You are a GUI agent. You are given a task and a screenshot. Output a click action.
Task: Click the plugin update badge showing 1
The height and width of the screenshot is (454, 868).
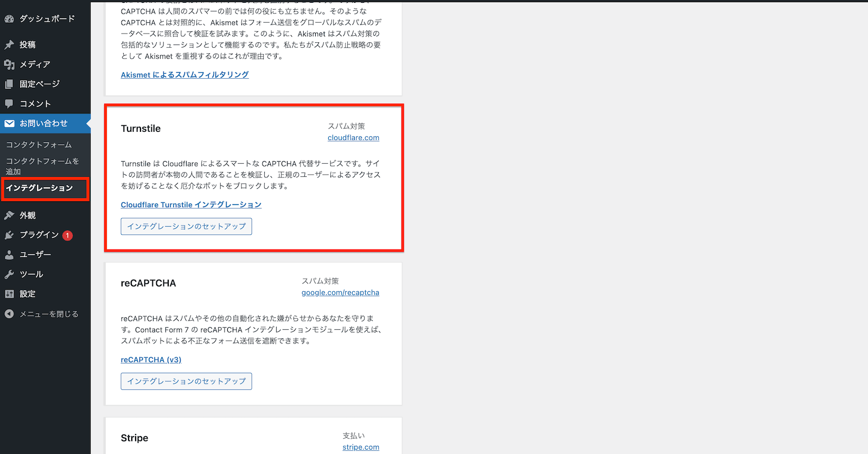67,235
